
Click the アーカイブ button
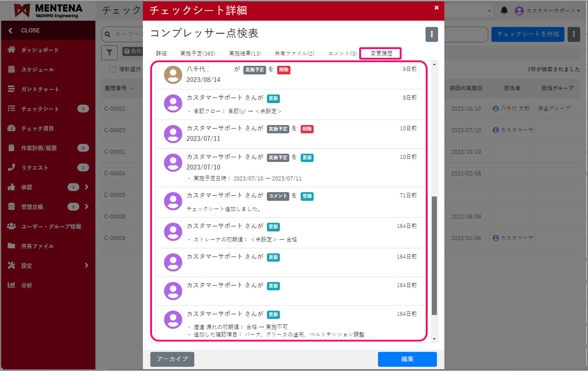click(x=172, y=359)
